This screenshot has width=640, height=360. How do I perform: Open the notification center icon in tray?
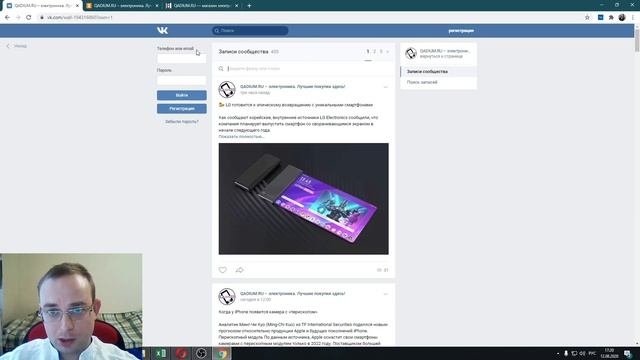tap(628, 353)
